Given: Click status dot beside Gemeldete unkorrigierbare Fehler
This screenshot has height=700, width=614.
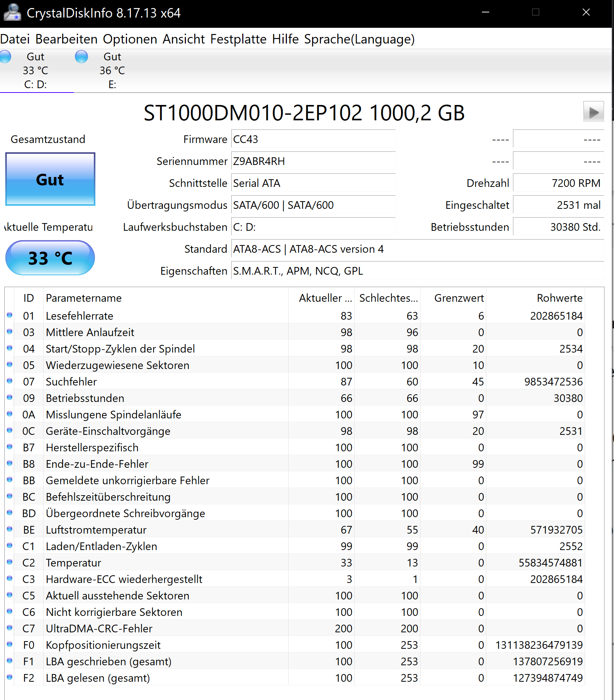Looking at the screenshot, I should [10, 479].
